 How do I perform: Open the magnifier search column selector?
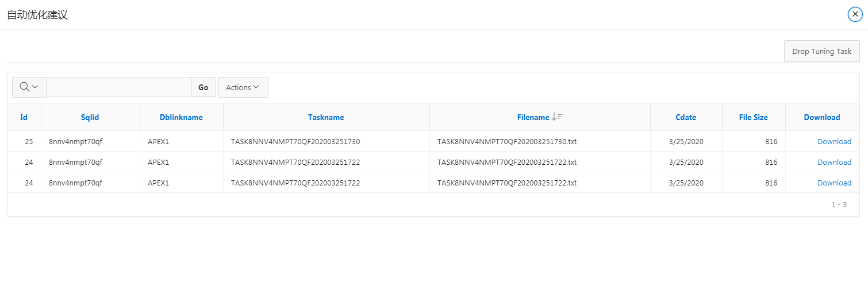pos(29,87)
